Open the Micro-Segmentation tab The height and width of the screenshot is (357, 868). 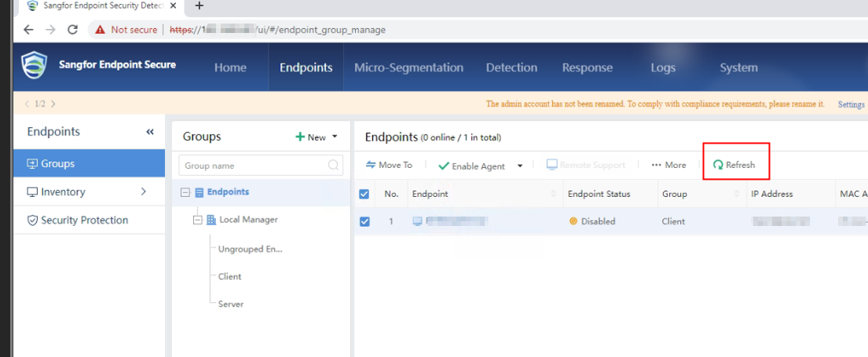tap(408, 67)
